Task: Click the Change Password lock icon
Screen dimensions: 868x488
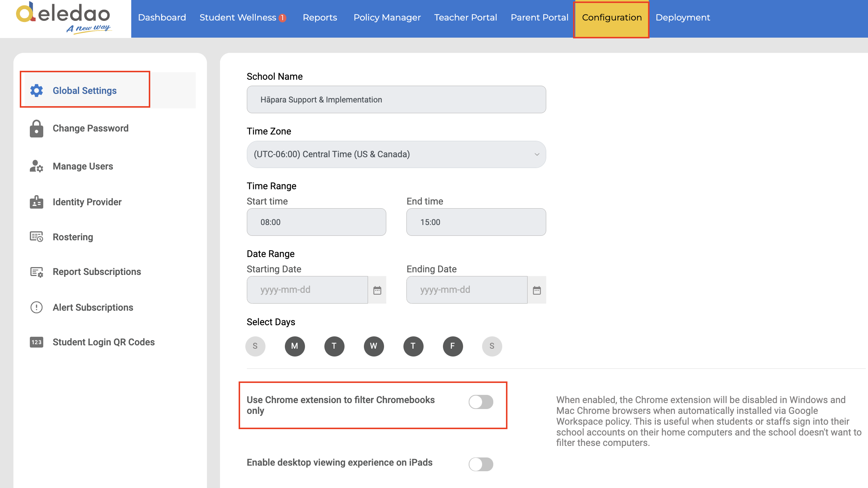Action: (37, 129)
